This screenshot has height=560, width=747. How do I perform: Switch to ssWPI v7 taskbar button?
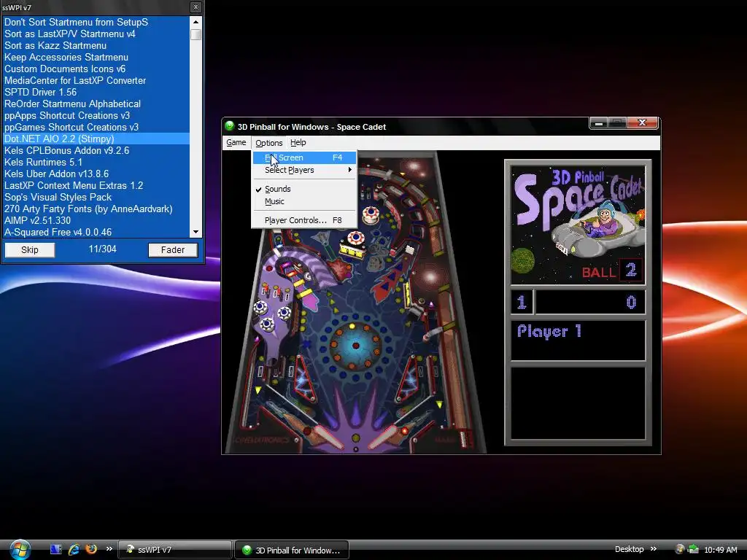174,550
